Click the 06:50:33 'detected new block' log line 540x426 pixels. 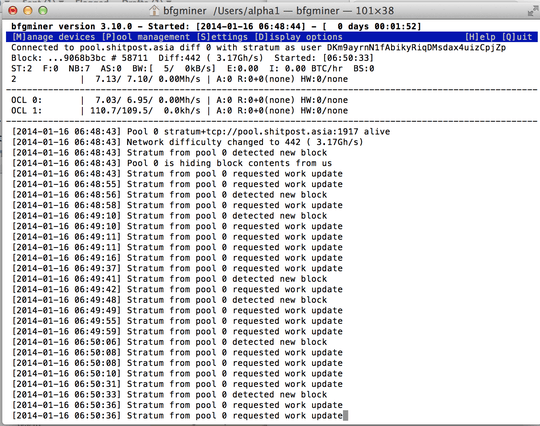tap(169, 395)
